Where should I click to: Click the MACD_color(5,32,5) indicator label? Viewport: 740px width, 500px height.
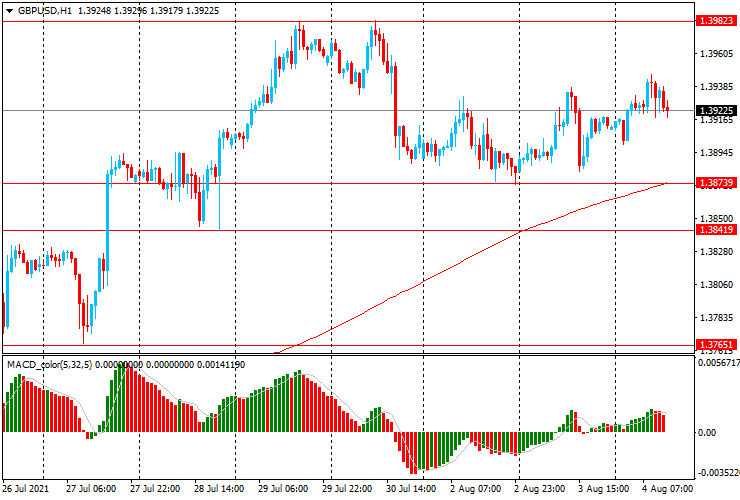(50, 364)
